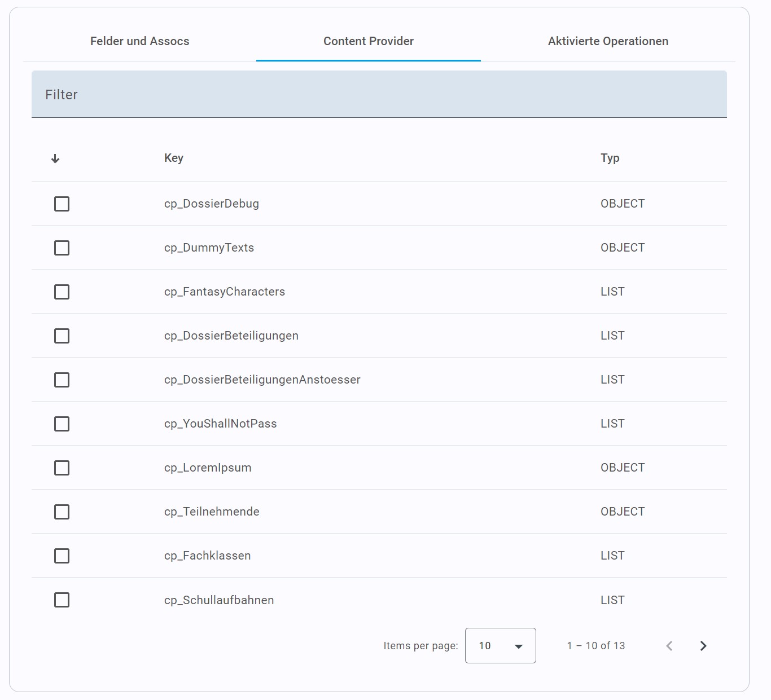Toggle the cp_Fachklassen checkbox
This screenshot has height=700, width=771.
coord(62,556)
